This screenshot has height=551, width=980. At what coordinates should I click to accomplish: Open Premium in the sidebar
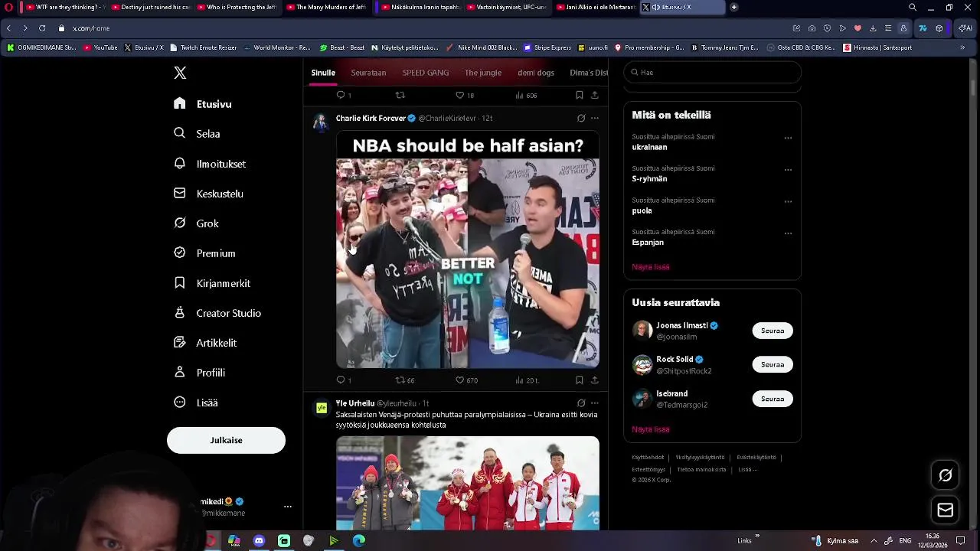tap(204, 253)
